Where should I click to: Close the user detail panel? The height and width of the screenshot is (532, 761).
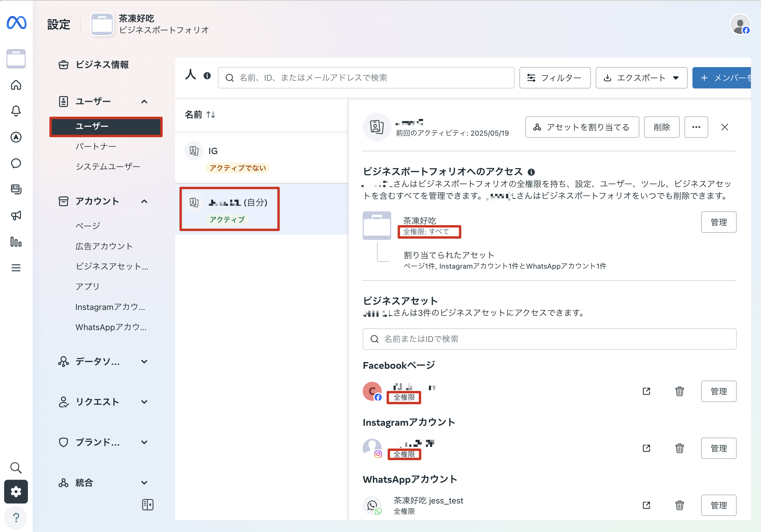[724, 127]
